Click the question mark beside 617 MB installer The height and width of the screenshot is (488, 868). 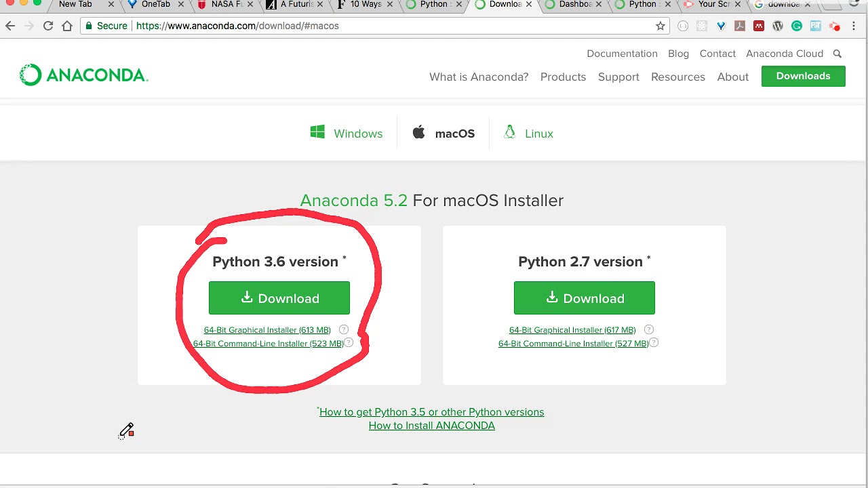[649, 329]
